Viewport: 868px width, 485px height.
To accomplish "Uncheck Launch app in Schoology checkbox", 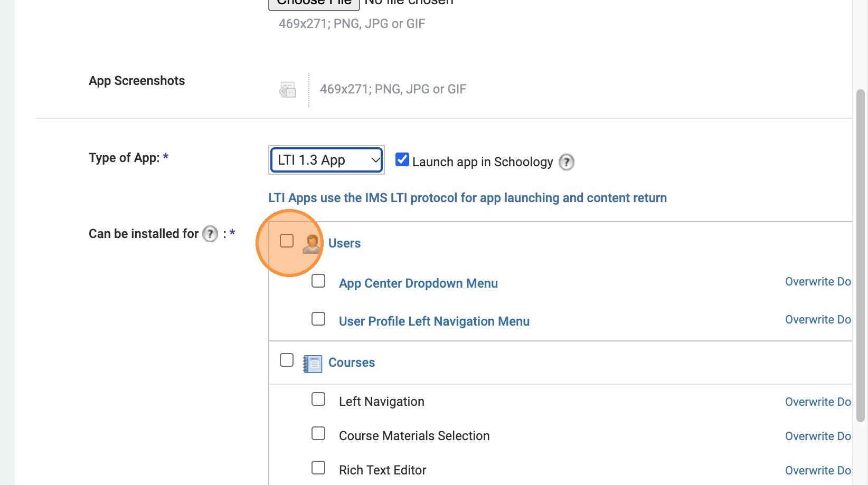I will [x=402, y=159].
